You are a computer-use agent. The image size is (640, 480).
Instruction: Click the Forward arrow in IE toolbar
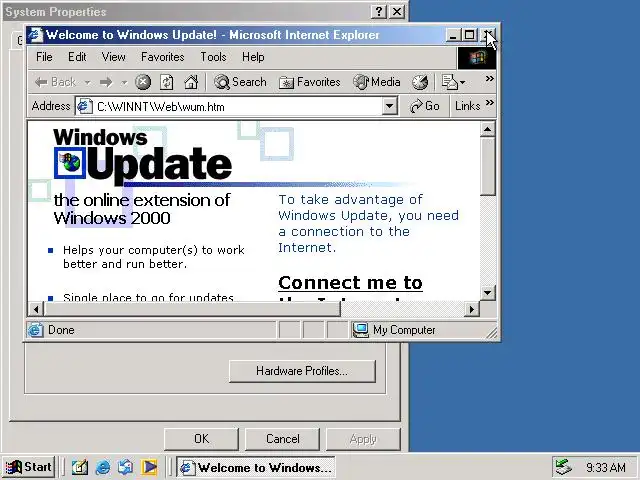[x=106, y=82]
